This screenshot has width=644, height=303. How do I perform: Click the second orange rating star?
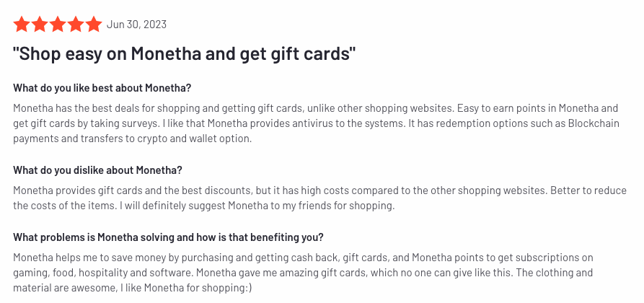click(40, 25)
